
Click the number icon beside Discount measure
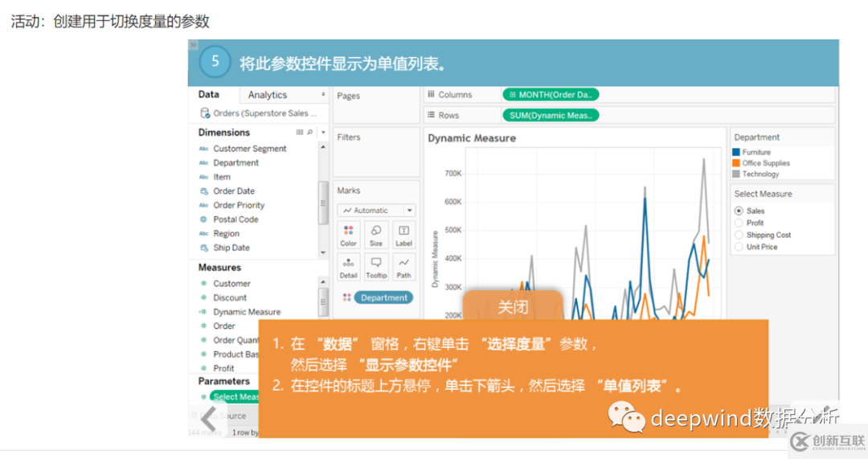click(203, 298)
